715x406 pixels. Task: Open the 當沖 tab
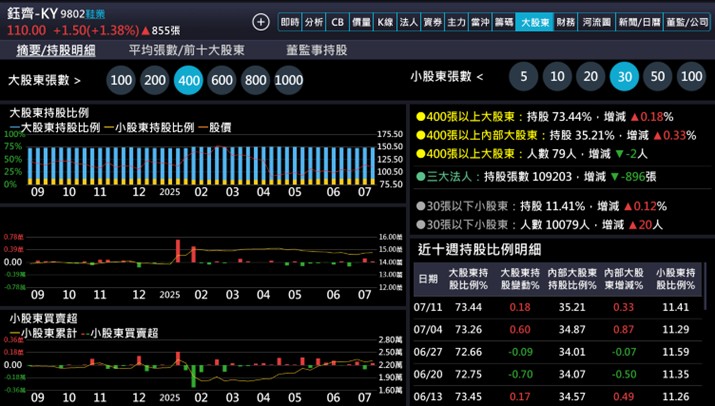(480, 22)
